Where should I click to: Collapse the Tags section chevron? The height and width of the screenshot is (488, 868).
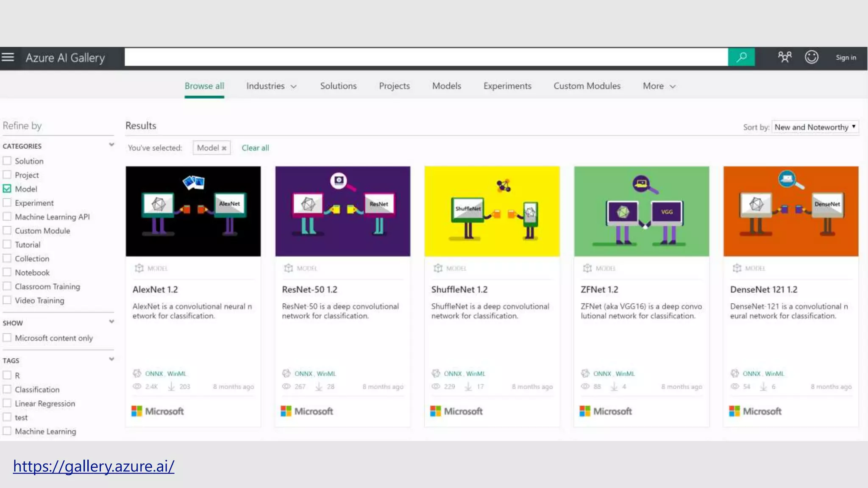click(111, 359)
